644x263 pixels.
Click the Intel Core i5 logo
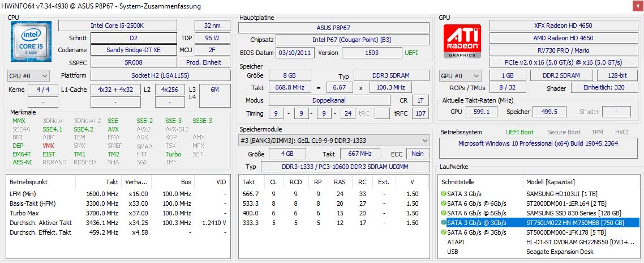(31, 41)
